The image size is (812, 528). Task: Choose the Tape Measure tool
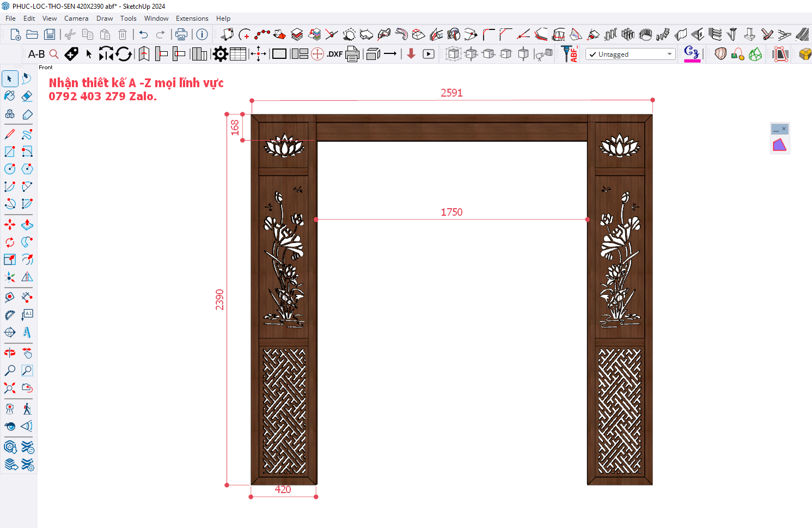coord(10,315)
